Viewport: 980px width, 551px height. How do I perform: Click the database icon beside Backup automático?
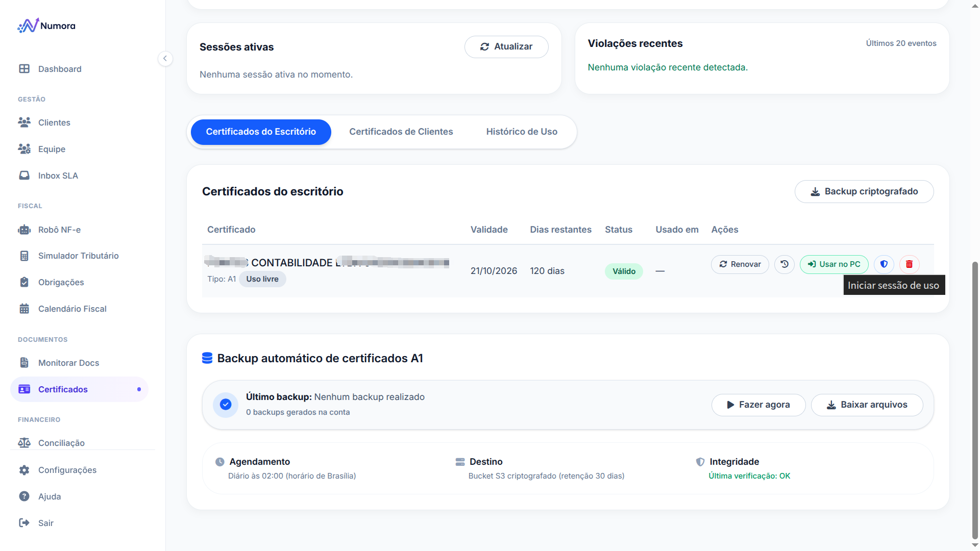click(x=207, y=358)
